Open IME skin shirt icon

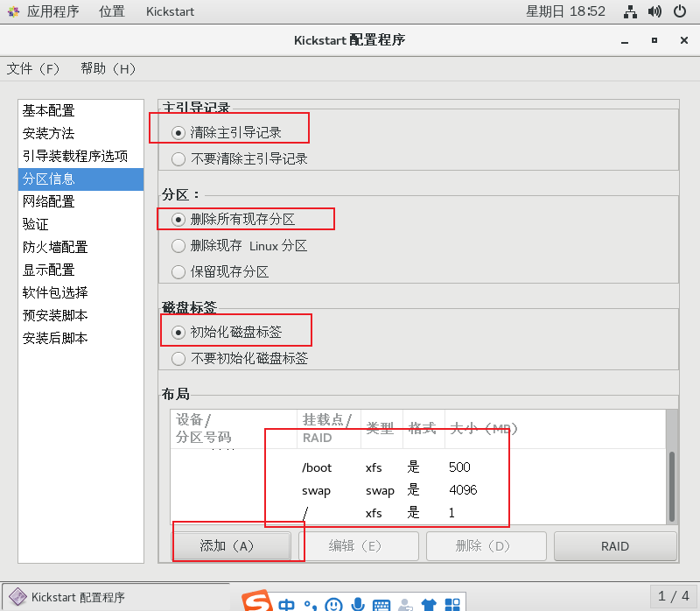tap(429, 605)
